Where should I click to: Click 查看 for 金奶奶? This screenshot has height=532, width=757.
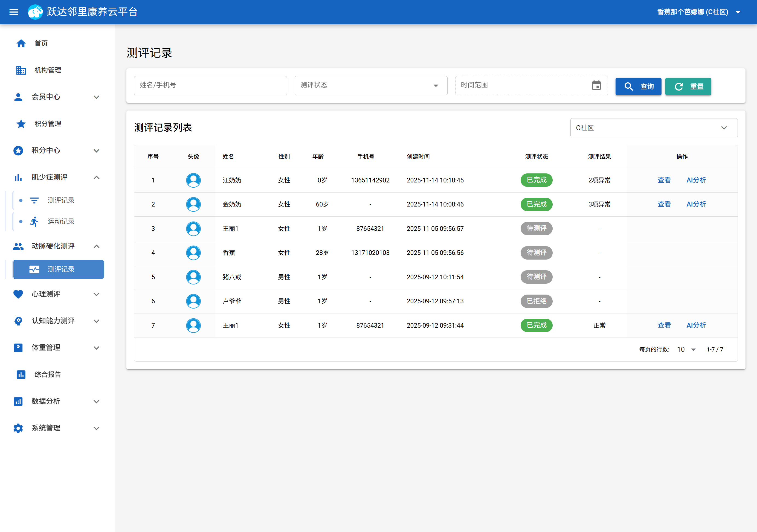tap(664, 204)
